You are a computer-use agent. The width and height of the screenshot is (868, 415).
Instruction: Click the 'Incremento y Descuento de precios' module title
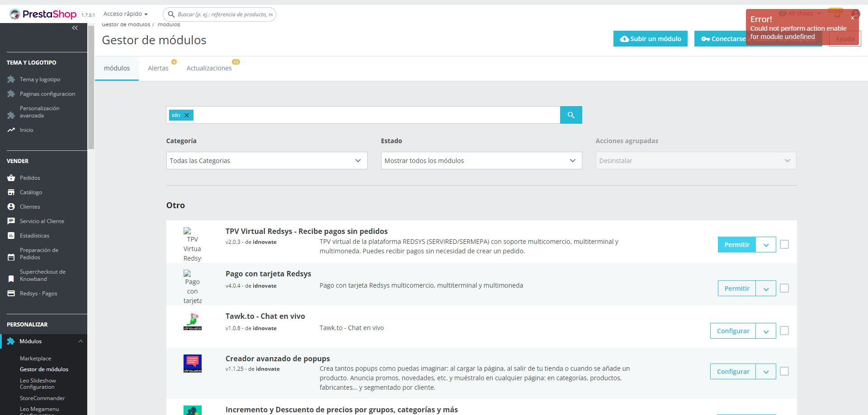(341, 410)
